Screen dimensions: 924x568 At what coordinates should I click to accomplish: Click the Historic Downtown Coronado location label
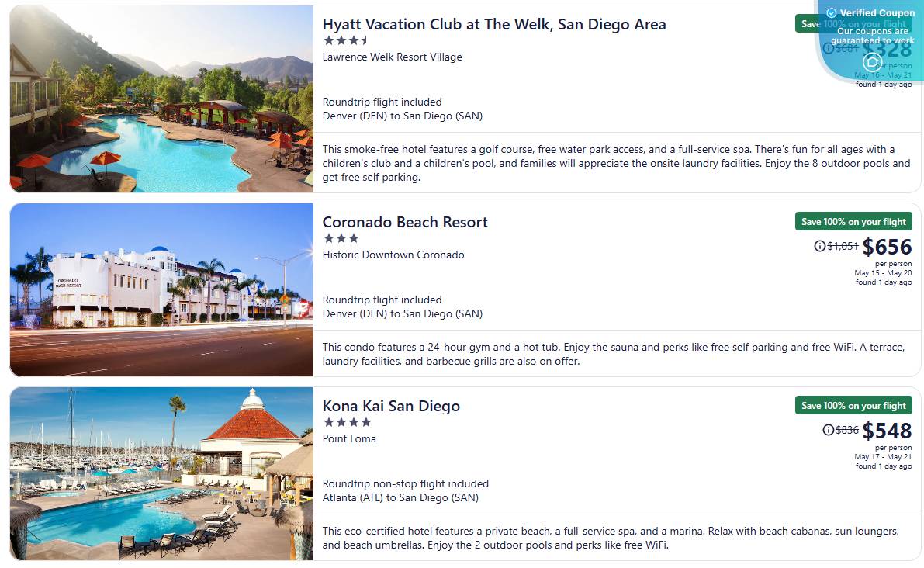393,255
